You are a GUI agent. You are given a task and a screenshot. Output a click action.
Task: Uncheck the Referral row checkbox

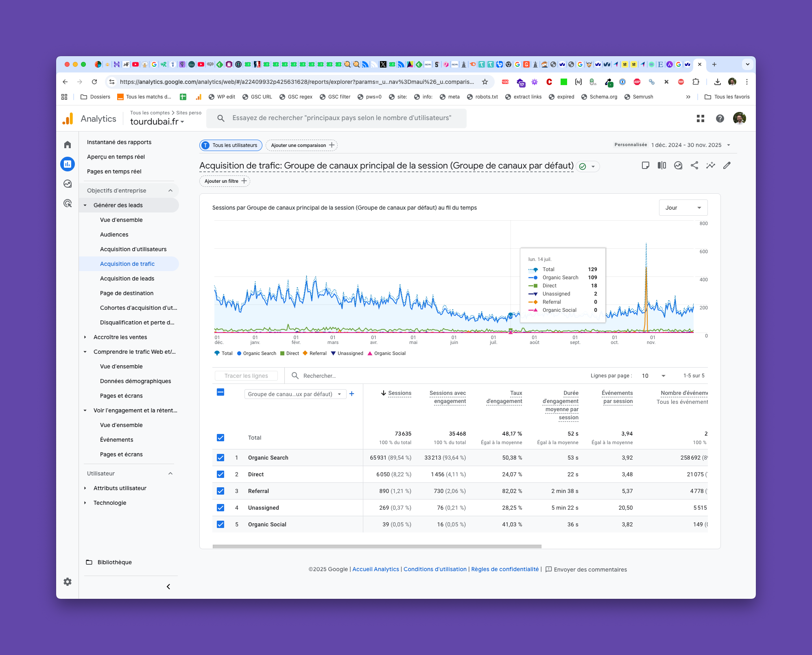tap(220, 491)
